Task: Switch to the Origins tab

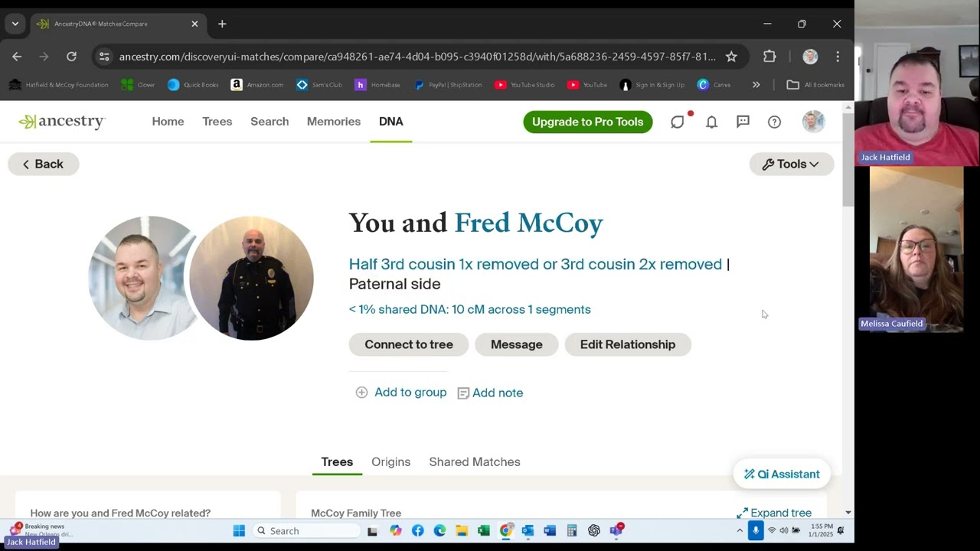Action: click(391, 462)
